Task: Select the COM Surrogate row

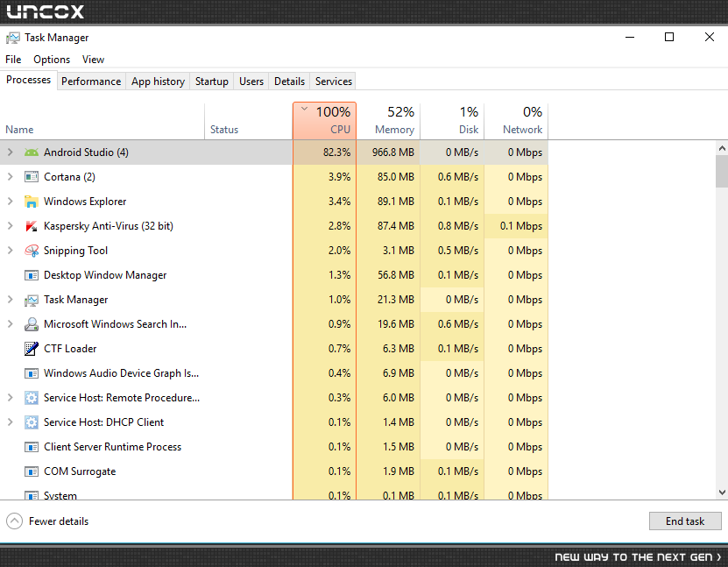Action: 274,471
